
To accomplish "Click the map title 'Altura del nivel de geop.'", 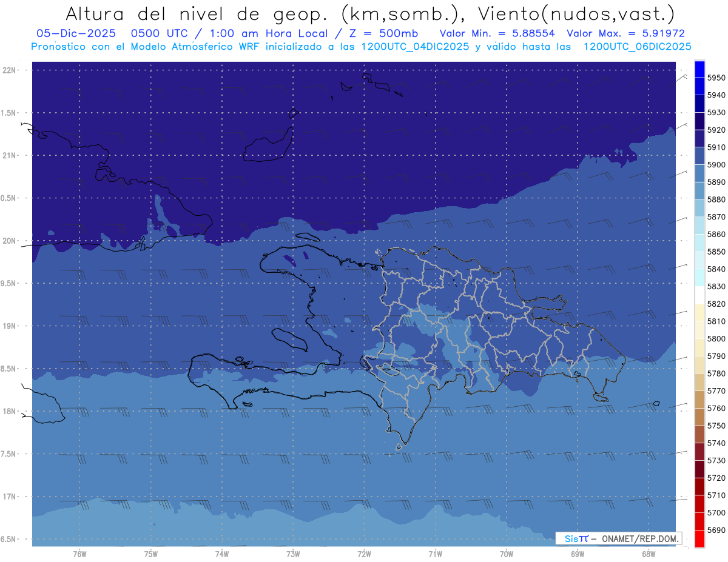I will (x=196, y=13).
